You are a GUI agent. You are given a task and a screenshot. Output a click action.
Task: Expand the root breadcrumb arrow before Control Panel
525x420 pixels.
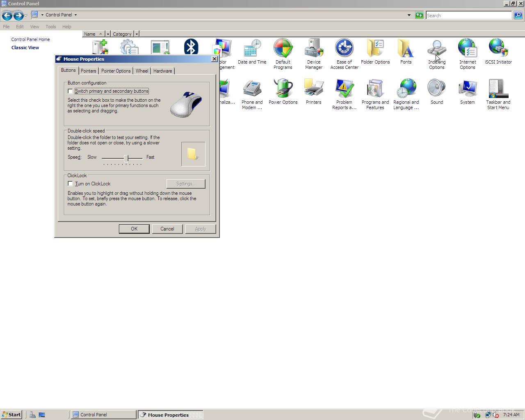click(x=42, y=15)
